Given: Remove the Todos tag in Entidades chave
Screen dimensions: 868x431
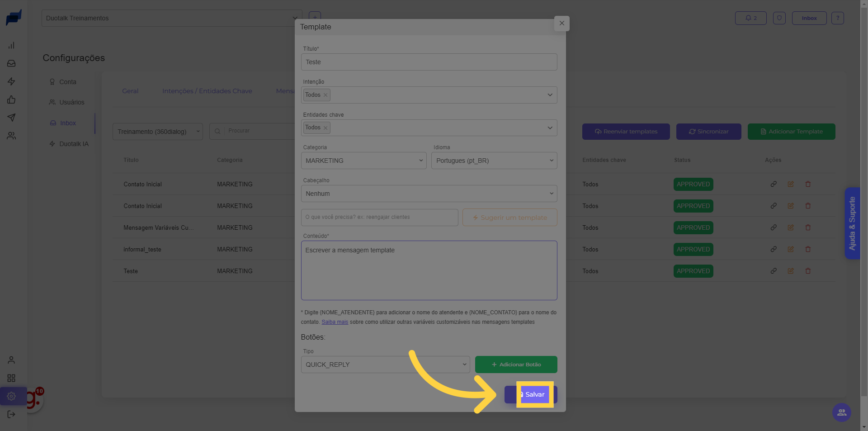Looking at the screenshot, I should point(325,128).
